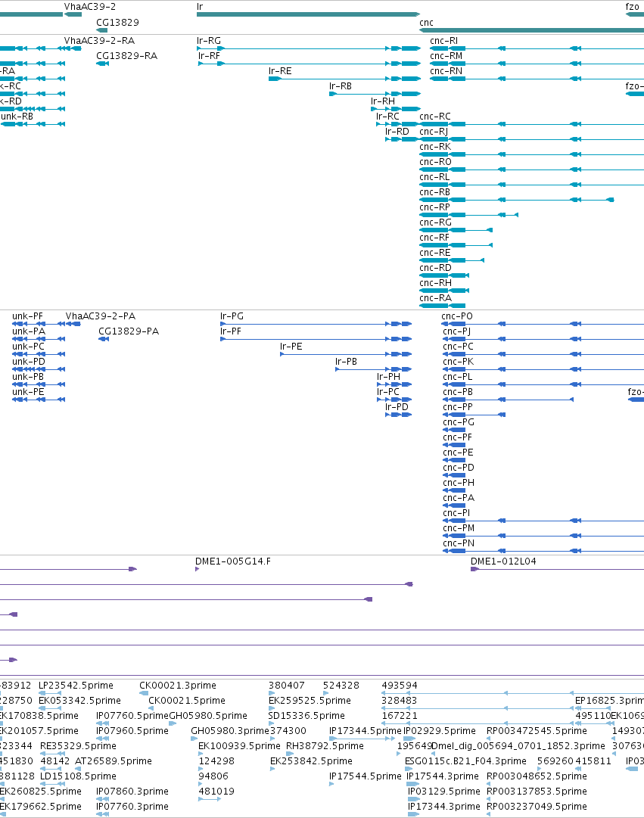Select the CG13829-RA transcript label
The width and height of the screenshot is (644, 818).
[127, 56]
